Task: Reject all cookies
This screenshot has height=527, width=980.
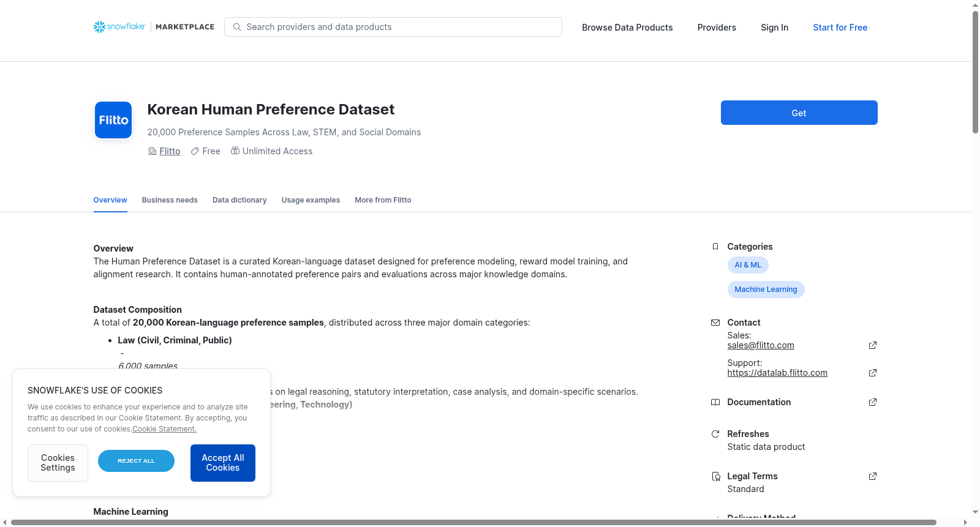Action: [x=136, y=461]
